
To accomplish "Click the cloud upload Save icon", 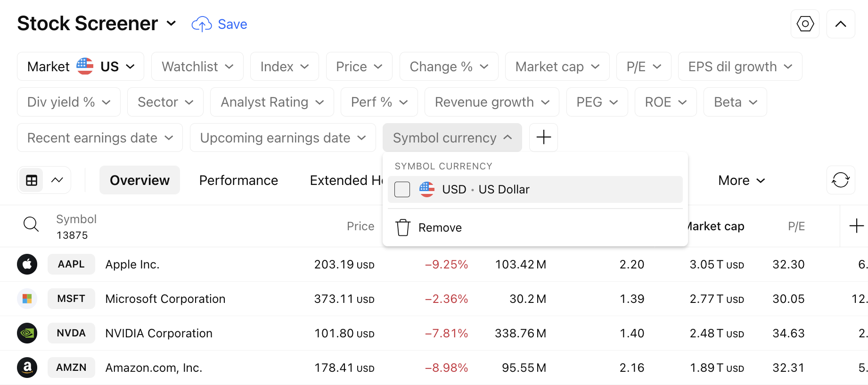I will coord(202,24).
